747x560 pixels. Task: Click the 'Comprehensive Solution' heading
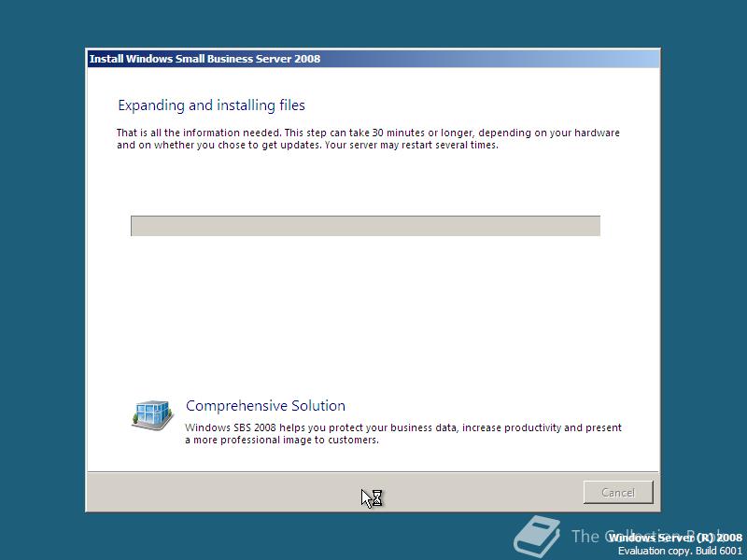265,406
